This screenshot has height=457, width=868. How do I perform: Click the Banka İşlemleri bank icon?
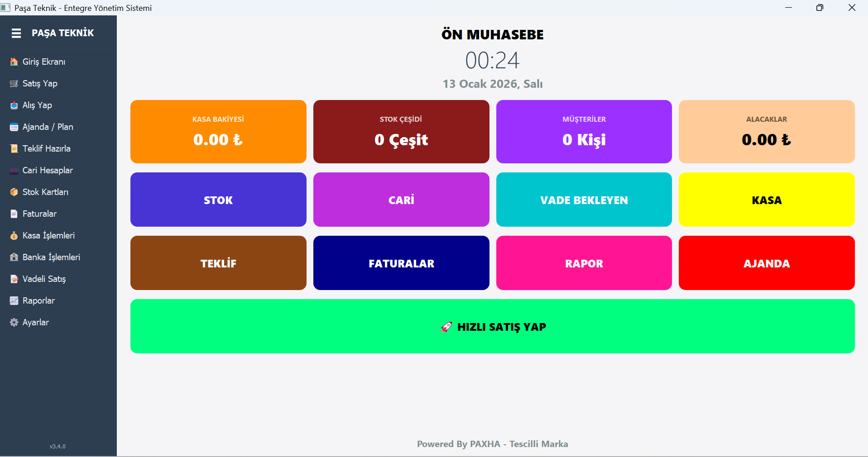point(14,257)
